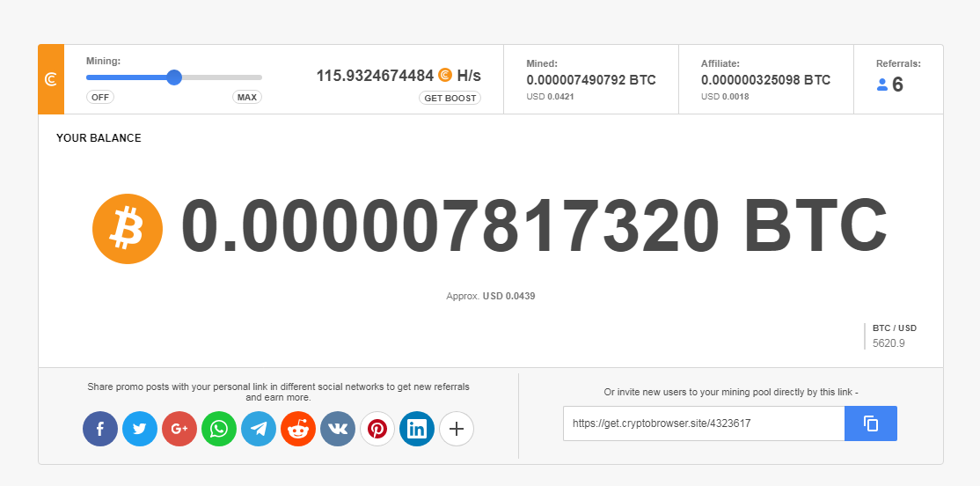The image size is (980, 486).
Task: Click the mining speed slider handle
Action: (174, 77)
